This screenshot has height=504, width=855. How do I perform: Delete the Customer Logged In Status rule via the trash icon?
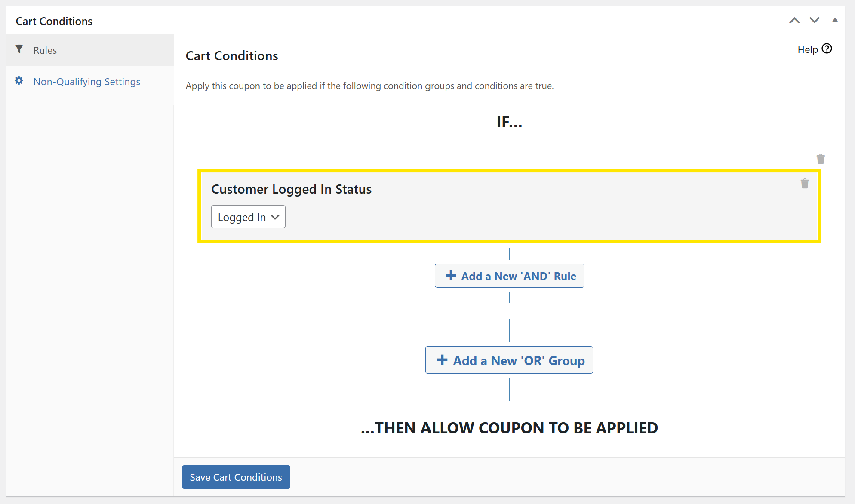click(805, 184)
